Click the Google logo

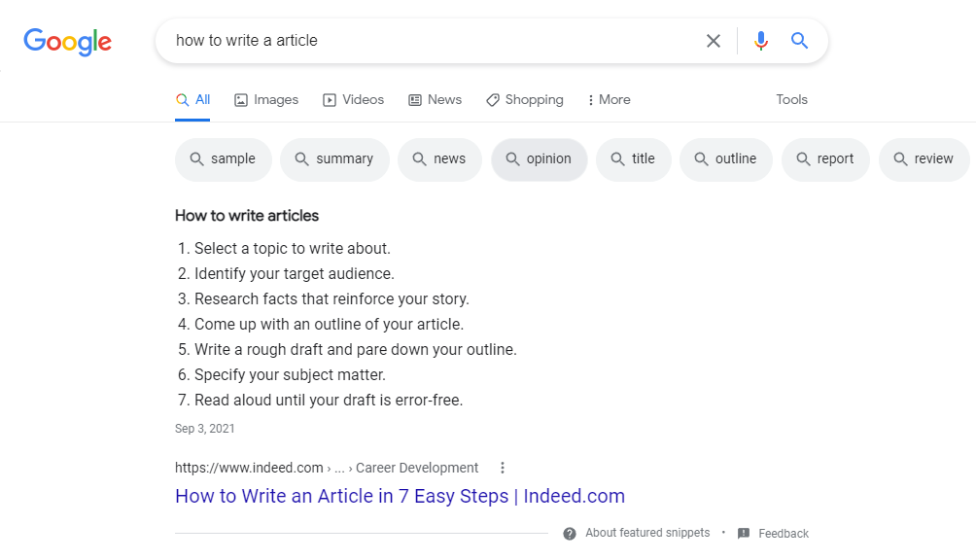pos(68,42)
